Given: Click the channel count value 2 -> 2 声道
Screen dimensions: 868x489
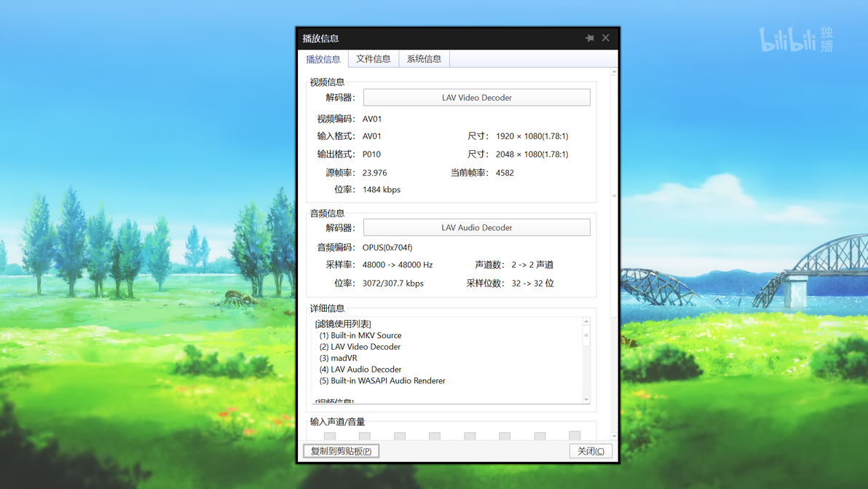Looking at the screenshot, I should click(532, 265).
